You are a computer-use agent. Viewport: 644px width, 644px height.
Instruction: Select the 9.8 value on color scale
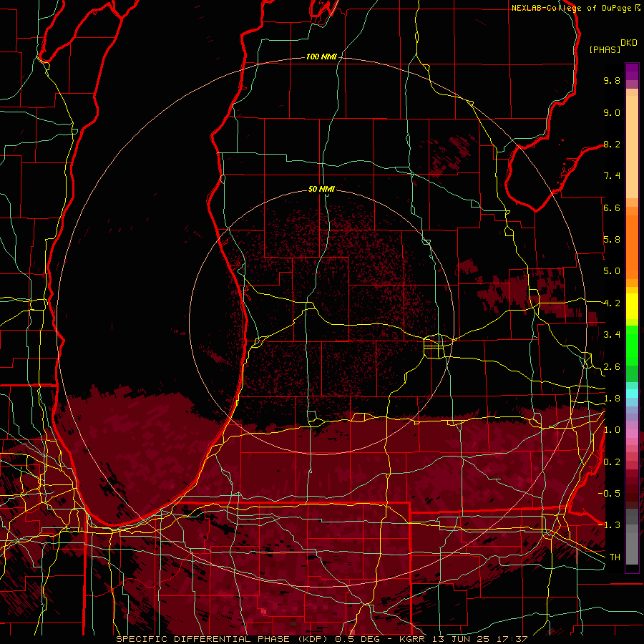pos(612,80)
